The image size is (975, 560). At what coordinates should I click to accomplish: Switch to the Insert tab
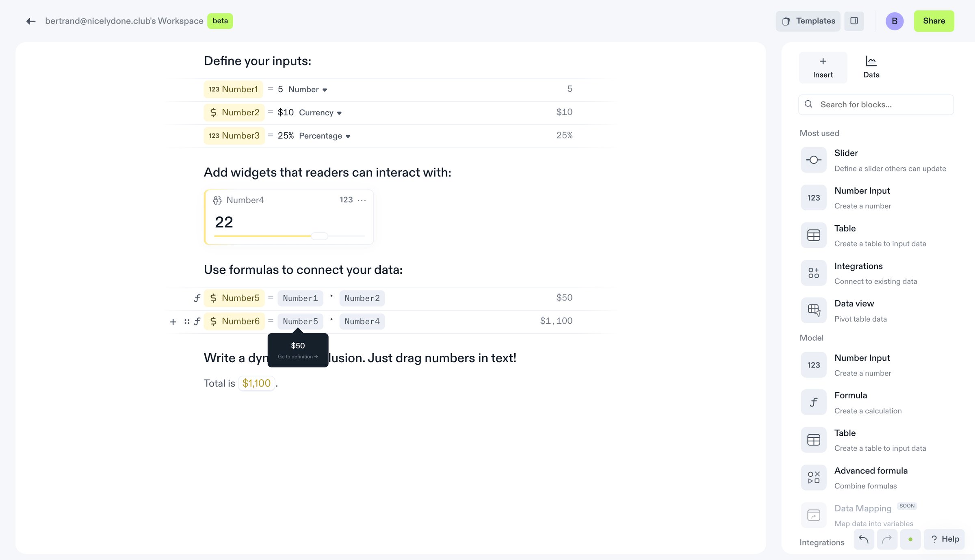click(823, 67)
